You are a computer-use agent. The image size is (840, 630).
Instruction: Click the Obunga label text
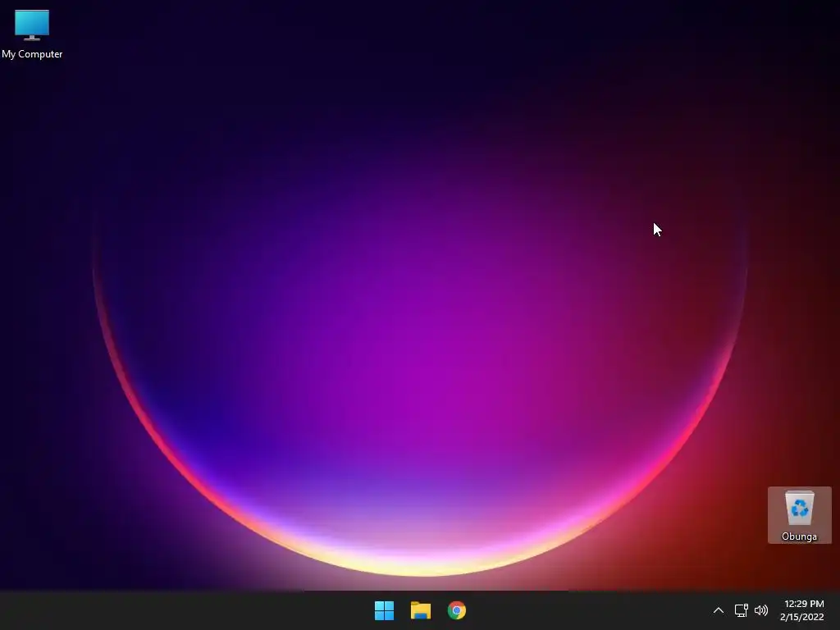click(799, 536)
